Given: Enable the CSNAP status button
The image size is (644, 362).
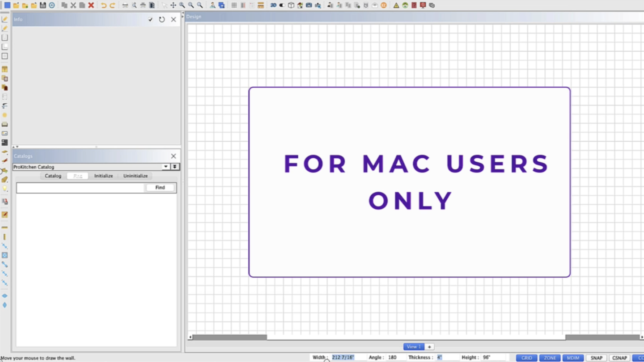Looking at the screenshot, I should (619, 358).
